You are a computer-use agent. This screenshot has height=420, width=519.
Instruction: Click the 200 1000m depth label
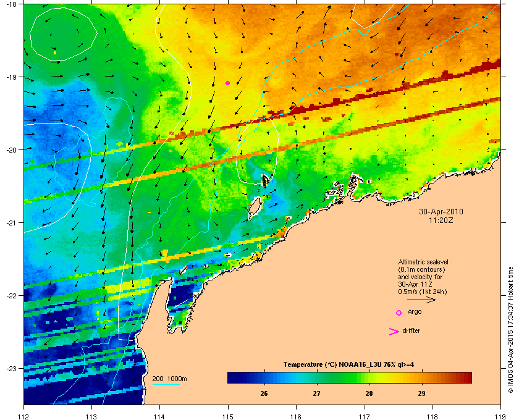click(x=169, y=379)
